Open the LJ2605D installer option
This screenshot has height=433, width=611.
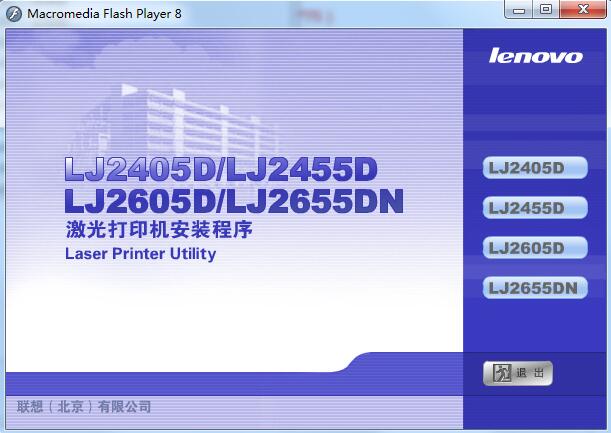click(x=535, y=248)
